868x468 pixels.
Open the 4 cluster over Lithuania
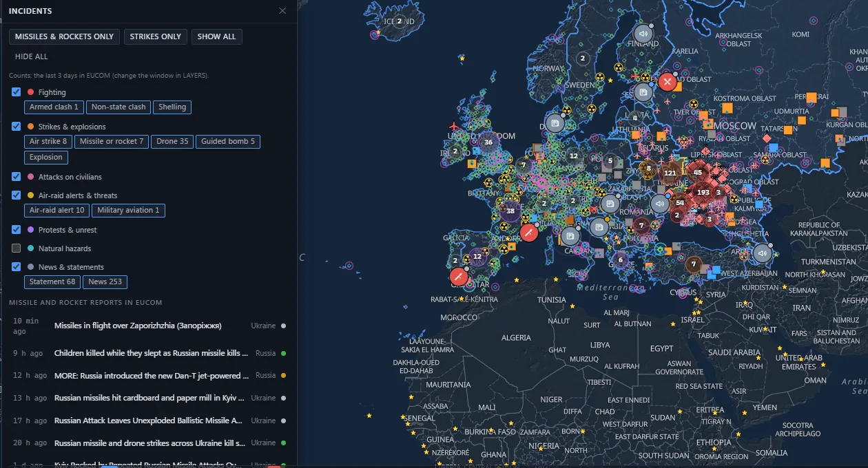tap(634, 118)
